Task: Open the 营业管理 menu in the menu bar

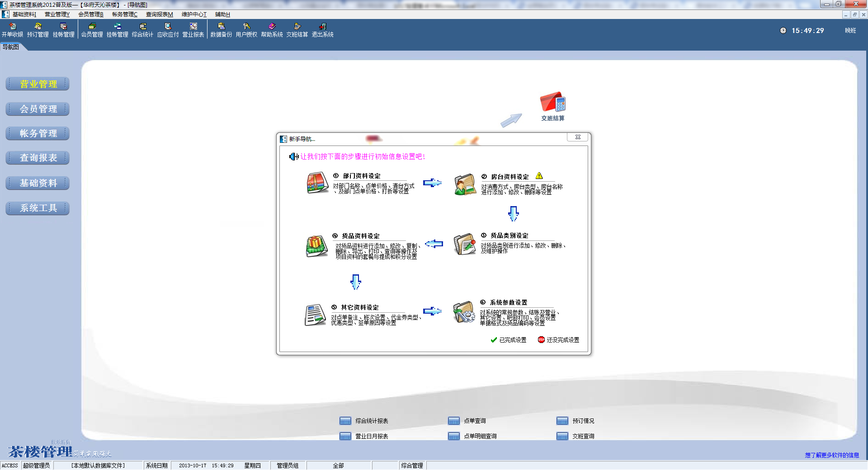Action: [x=57, y=14]
